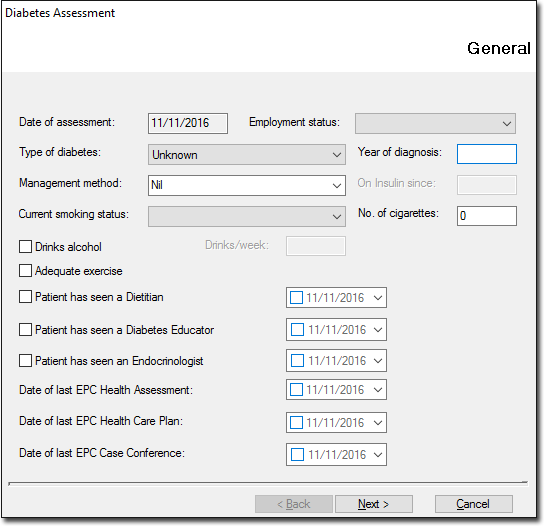Tick the Drinks alcohol checkbox
The height and width of the screenshot is (526, 544).
coord(25,247)
